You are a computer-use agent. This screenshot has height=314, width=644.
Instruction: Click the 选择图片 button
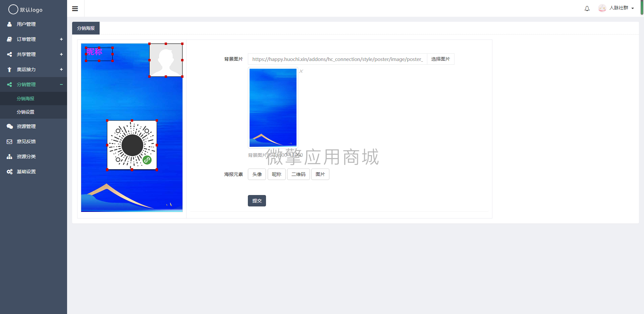pos(440,59)
